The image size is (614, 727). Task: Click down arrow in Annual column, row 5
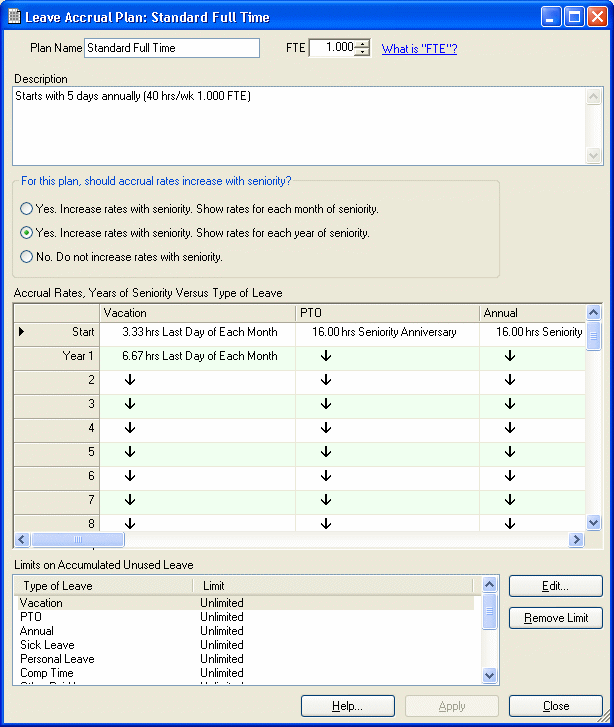tap(509, 453)
